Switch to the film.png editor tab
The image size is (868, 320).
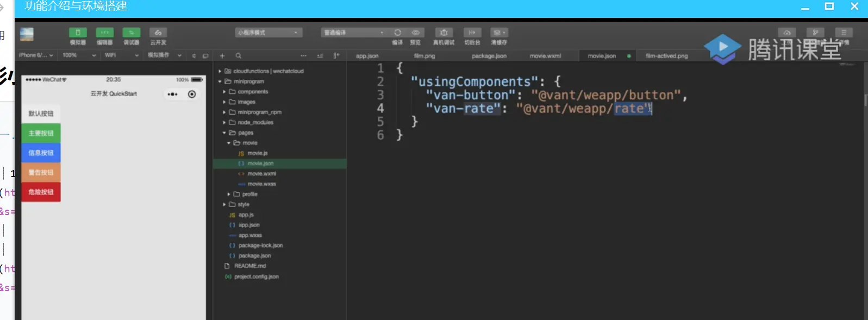click(424, 56)
